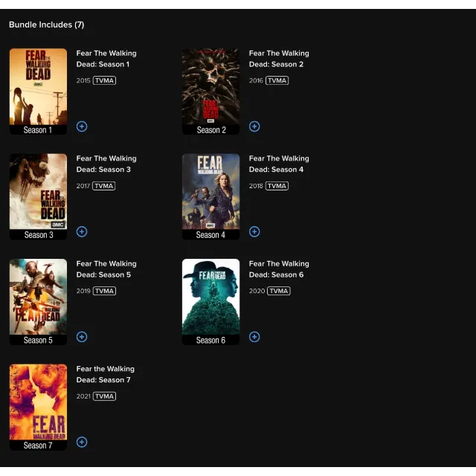
Task: Click the TVMA rating badge next to 2020
Action: 279,291
